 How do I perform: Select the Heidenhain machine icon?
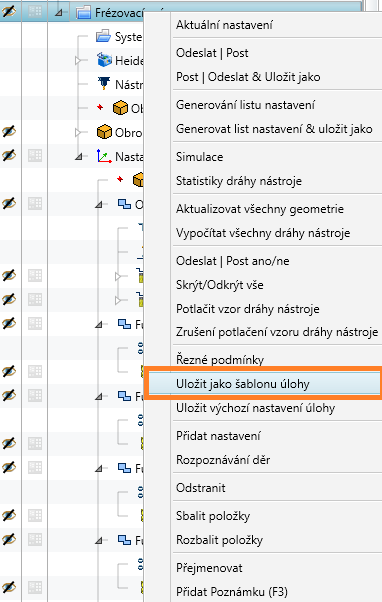[x=104, y=60]
